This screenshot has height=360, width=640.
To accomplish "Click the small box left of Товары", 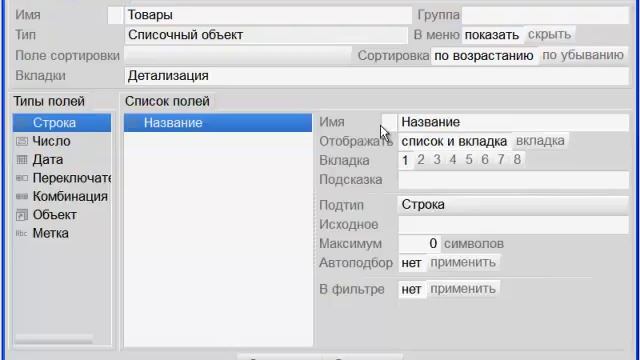I will (x=115, y=15).
